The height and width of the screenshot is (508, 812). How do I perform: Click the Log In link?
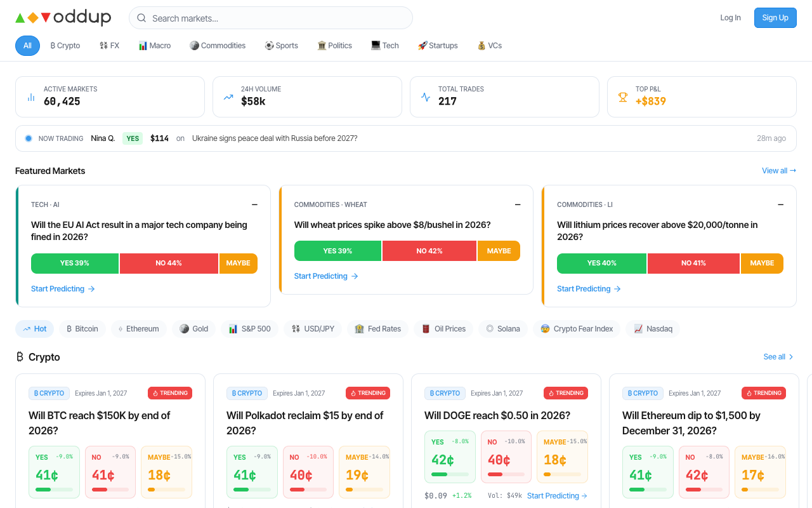[x=730, y=18]
